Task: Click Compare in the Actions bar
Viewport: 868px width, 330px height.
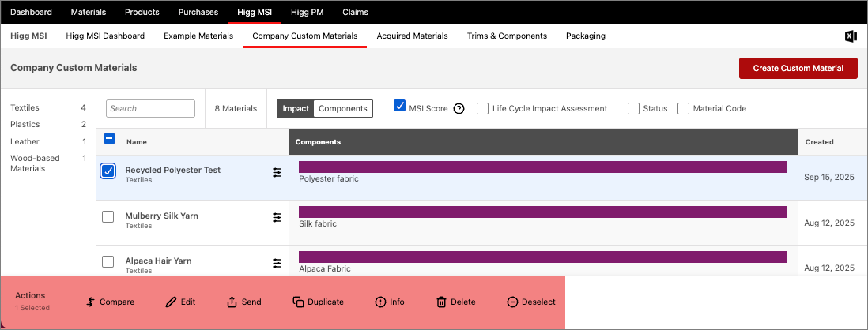Action: (x=111, y=302)
